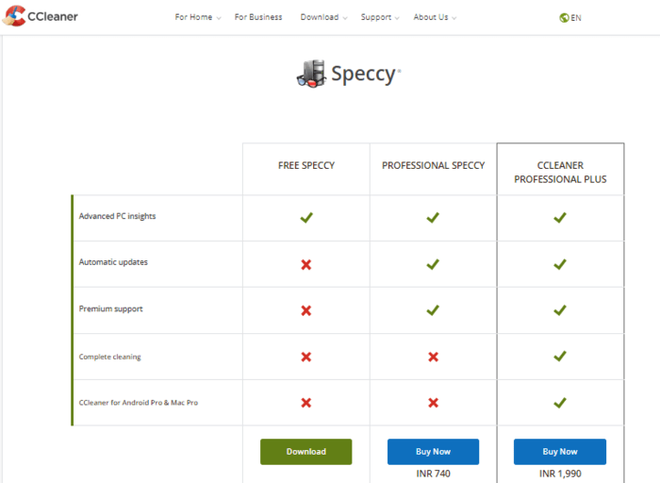Click Professional Speccy Complete cleaning red cross

(x=433, y=357)
